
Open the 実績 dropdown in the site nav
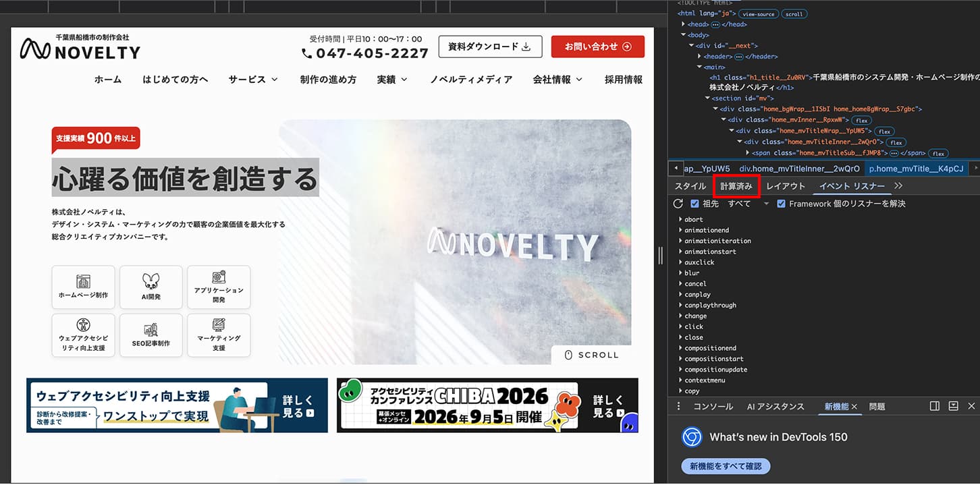(x=392, y=80)
